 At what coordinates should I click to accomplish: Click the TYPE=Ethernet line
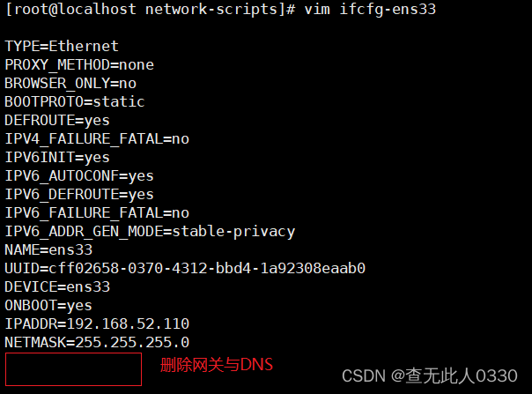(x=62, y=46)
